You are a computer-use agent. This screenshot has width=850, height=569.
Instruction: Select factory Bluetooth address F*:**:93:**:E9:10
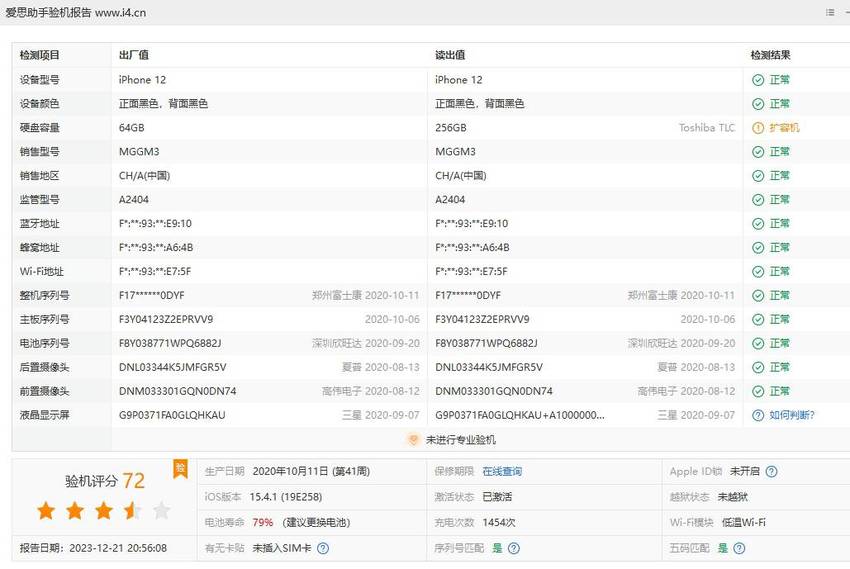[155, 224]
